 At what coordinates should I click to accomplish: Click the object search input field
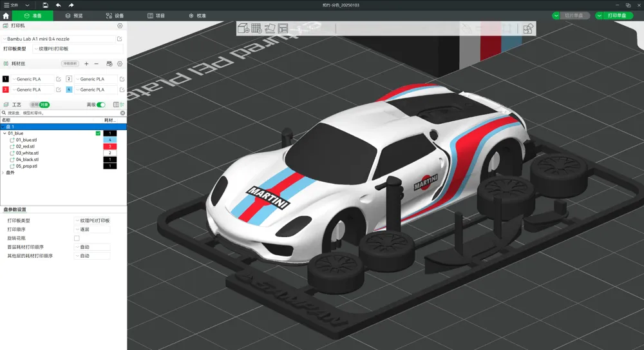click(63, 113)
